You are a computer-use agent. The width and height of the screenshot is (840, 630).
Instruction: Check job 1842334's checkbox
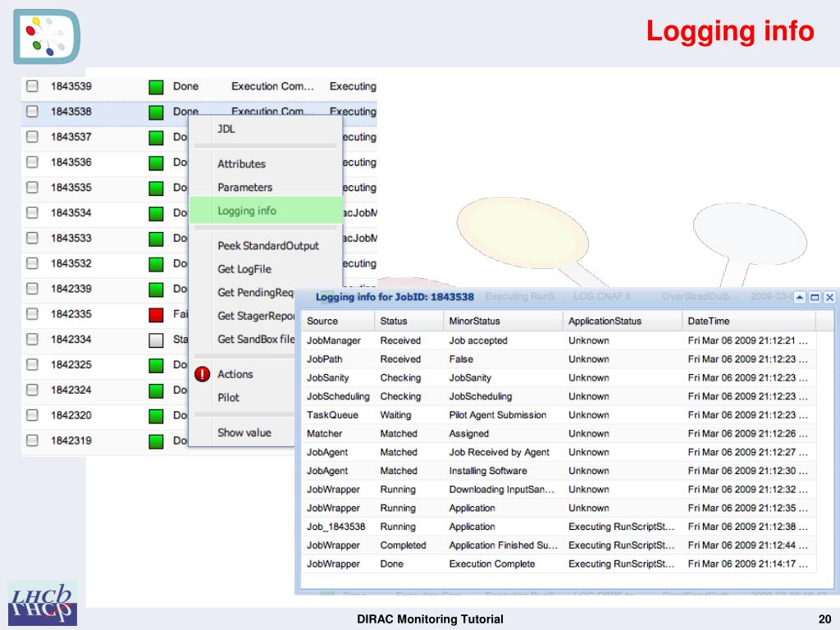pyautogui.click(x=32, y=339)
